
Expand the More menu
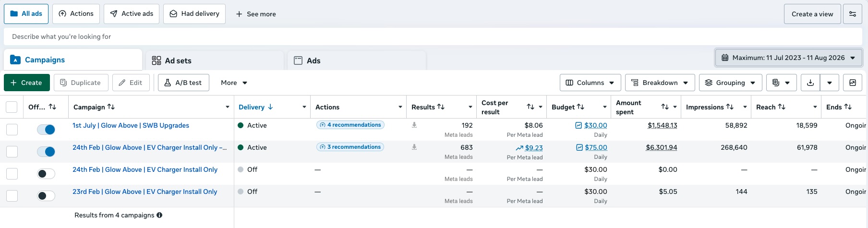pos(234,83)
